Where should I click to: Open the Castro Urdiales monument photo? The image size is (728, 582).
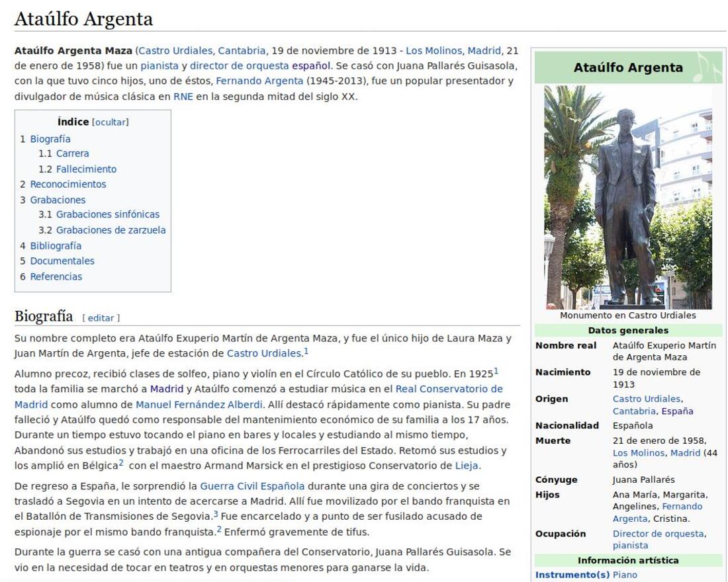627,197
